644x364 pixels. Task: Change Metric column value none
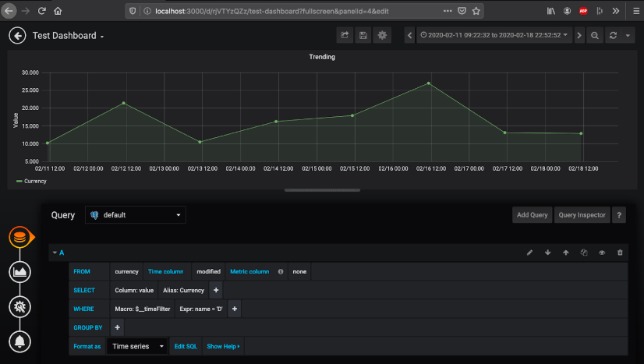299,271
